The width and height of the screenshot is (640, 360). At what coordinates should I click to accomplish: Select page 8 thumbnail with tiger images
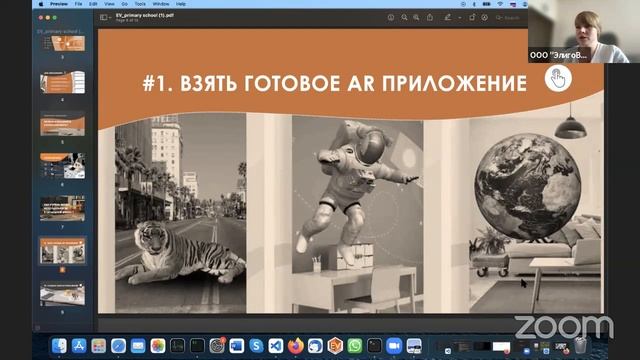pyautogui.click(x=62, y=251)
